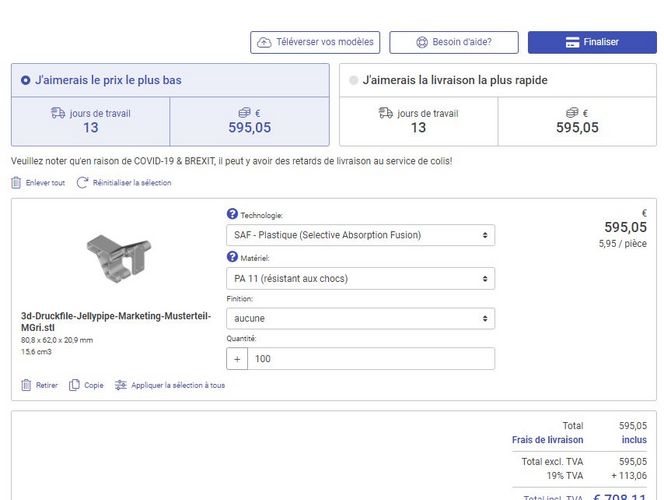Click the sliders icon for Appliquer la sélection à tous
The image size is (664, 500).
coord(121,385)
